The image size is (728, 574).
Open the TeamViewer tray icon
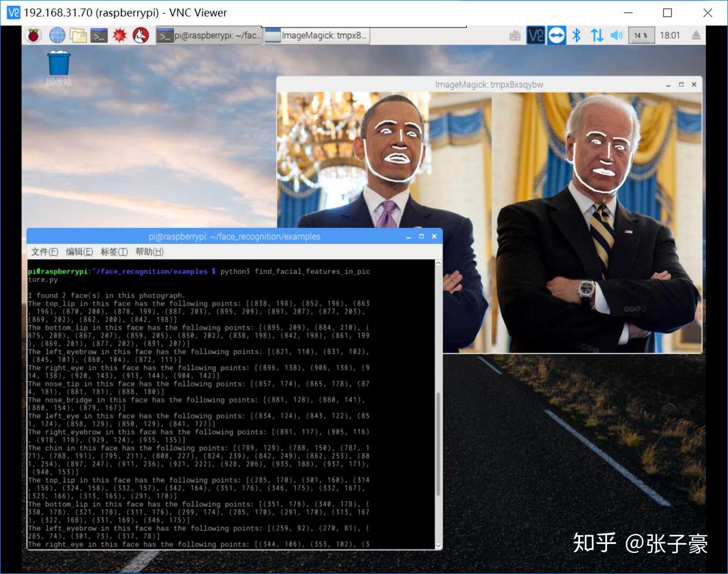coord(555,35)
